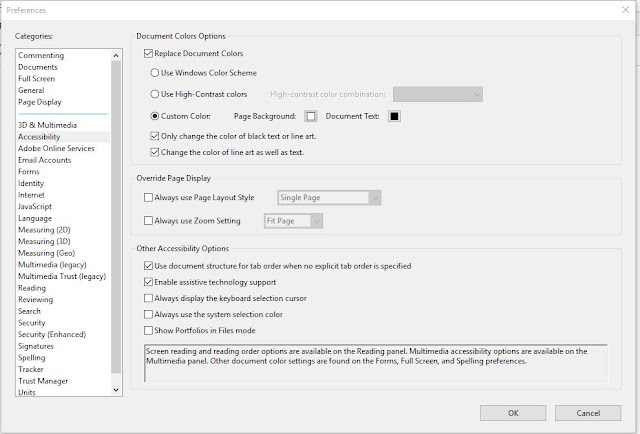
Task: Pick the Document Text color swatch
Action: [394, 116]
